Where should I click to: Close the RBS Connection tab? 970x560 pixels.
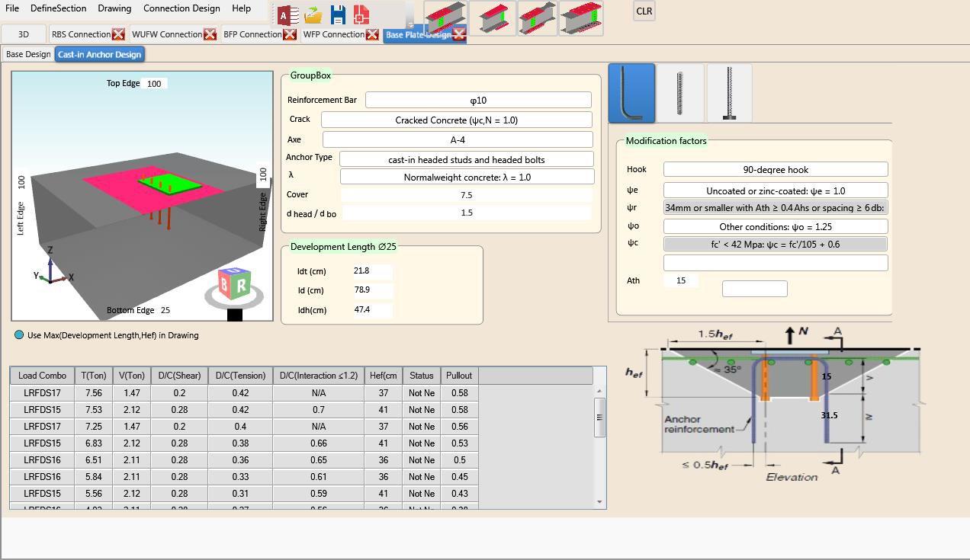tap(118, 34)
